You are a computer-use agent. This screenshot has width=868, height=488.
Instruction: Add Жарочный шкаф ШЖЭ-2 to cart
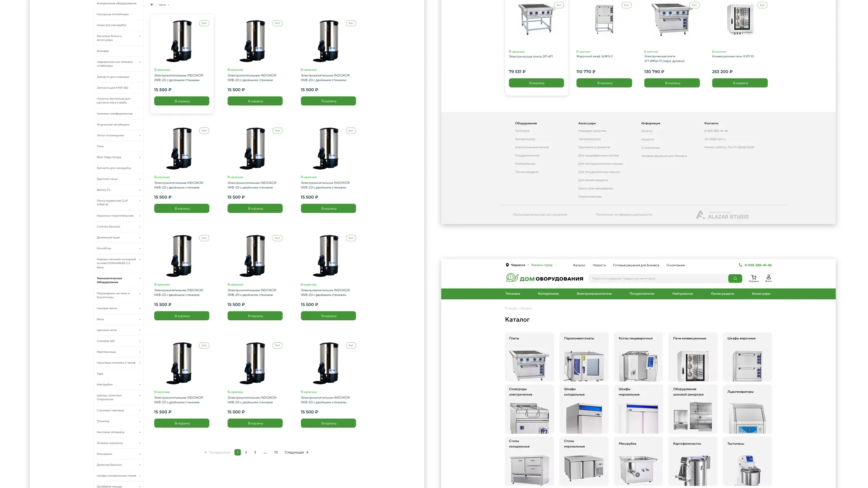click(604, 83)
